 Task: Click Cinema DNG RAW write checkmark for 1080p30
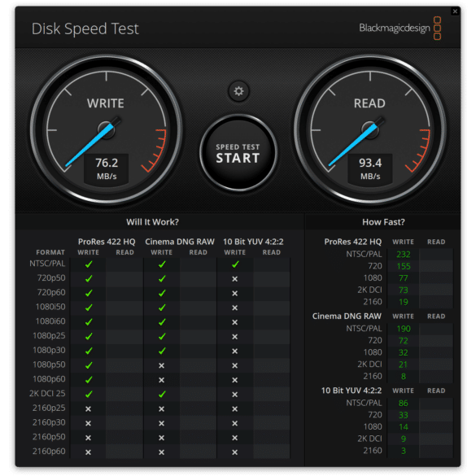(x=162, y=351)
